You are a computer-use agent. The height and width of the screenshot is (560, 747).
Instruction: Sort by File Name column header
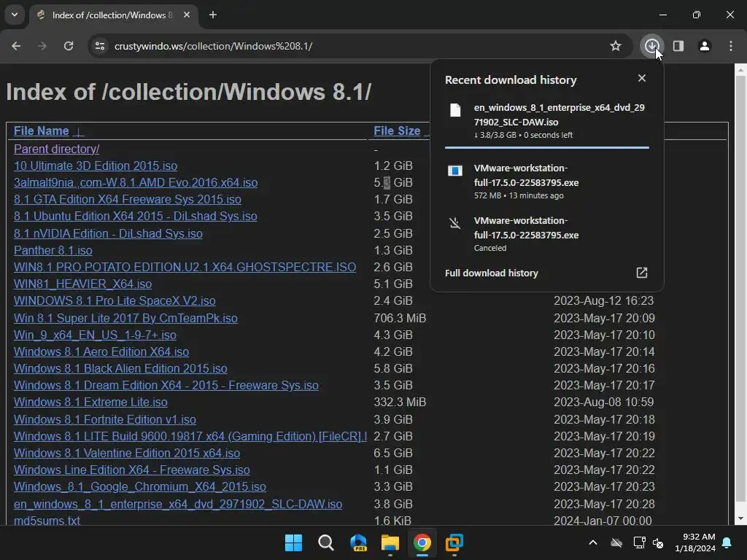tap(41, 131)
